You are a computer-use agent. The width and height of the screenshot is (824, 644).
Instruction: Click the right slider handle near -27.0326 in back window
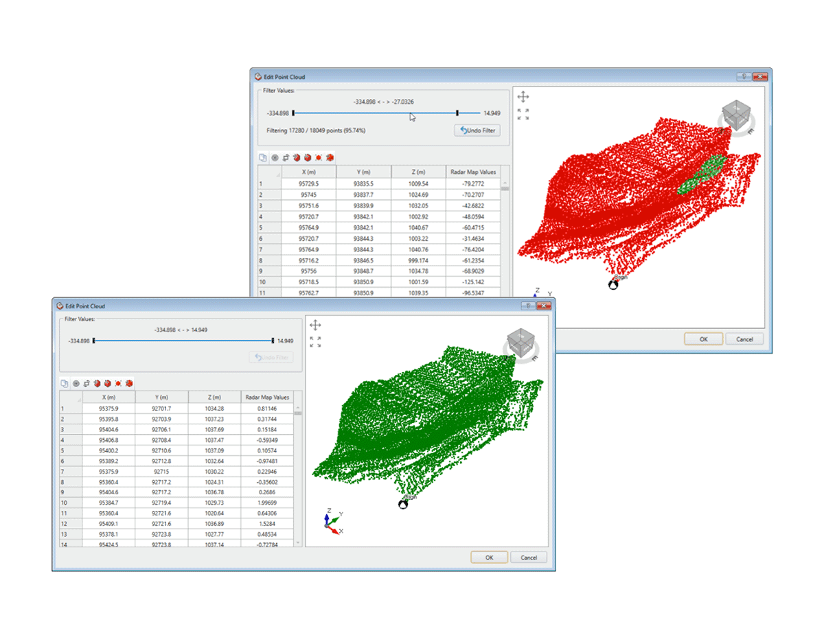coord(457,113)
